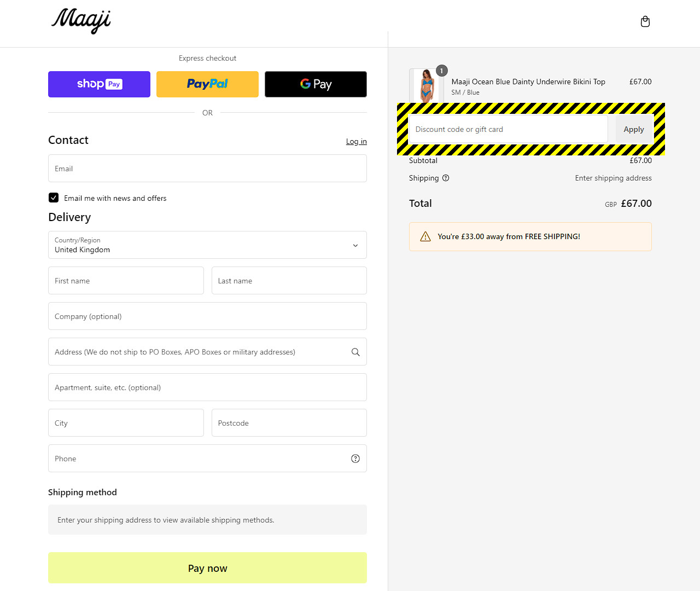Focus the Discount code or gift card field
Screen dimensions: 700x591
click(509, 129)
